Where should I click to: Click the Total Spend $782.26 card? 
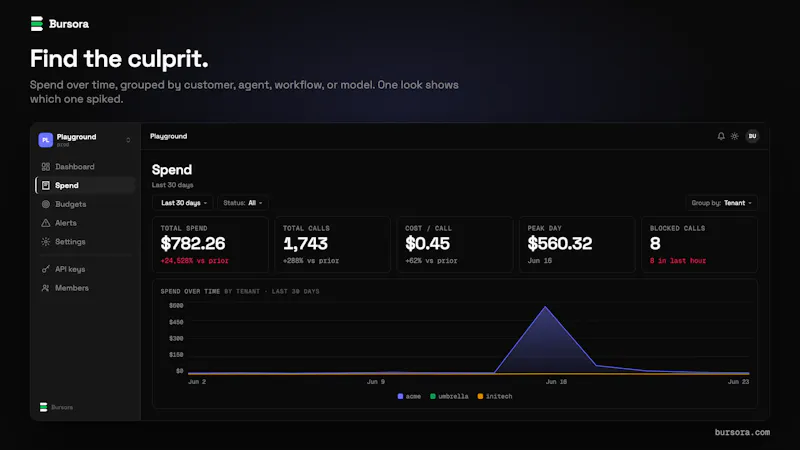210,244
